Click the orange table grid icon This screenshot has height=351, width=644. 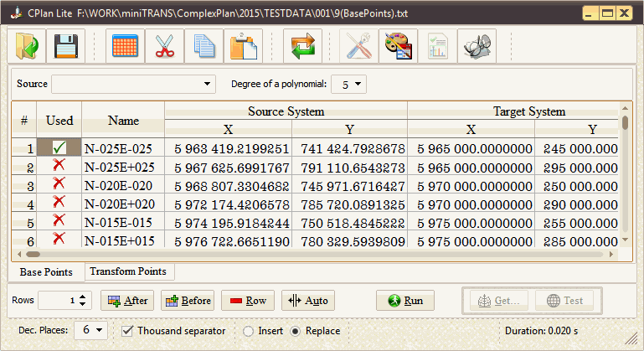(x=126, y=47)
